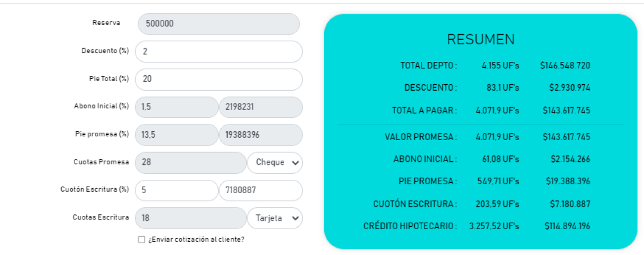Click the Cuotas Promesa field
The width and height of the screenshot is (644, 255).
tap(190, 162)
